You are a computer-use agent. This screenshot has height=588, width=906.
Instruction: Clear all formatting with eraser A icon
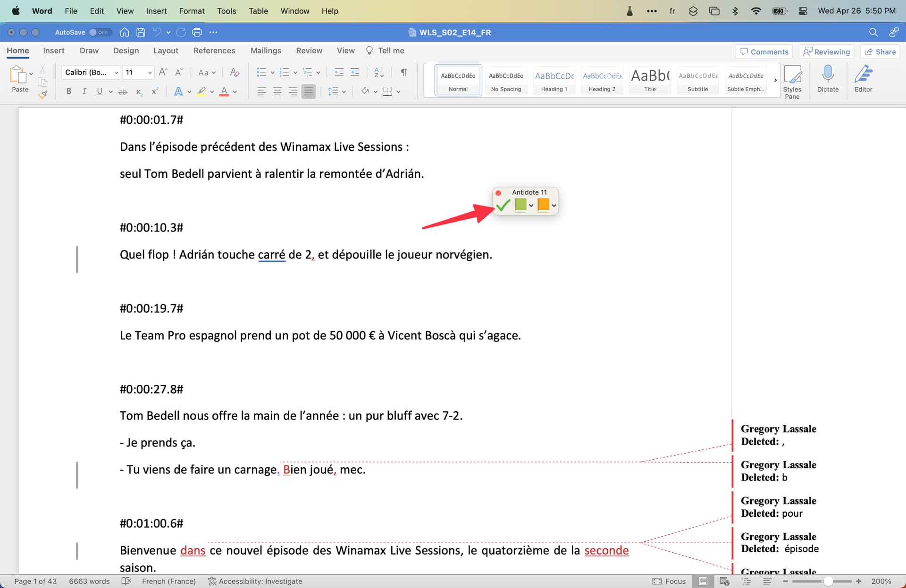pyautogui.click(x=235, y=72)
